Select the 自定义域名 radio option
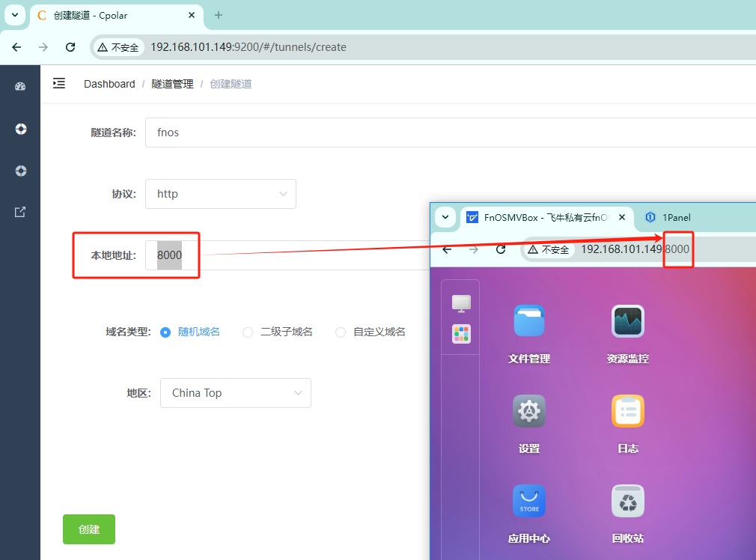This screenshot has height=560, width=756. (x=341, y=332)
